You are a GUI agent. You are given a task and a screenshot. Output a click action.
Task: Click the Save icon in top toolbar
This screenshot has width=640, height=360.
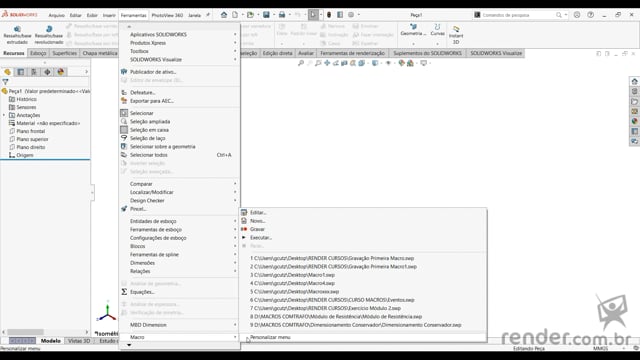(266, 15)
